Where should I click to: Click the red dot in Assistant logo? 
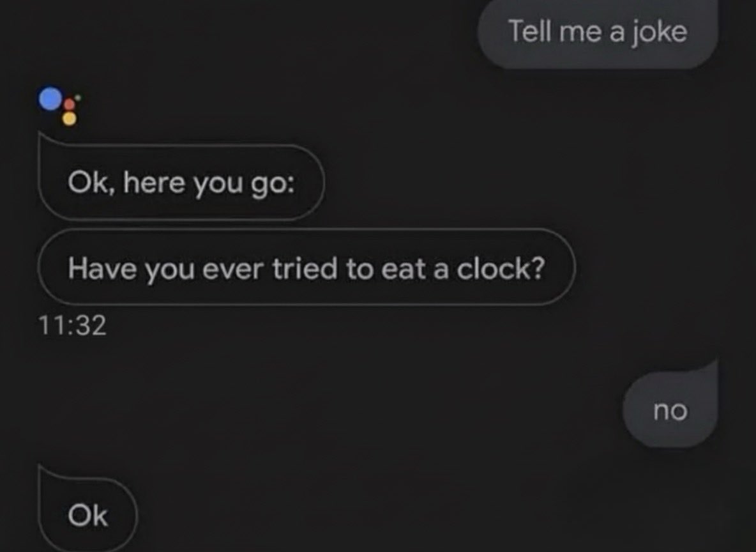[x=70, y=105]
